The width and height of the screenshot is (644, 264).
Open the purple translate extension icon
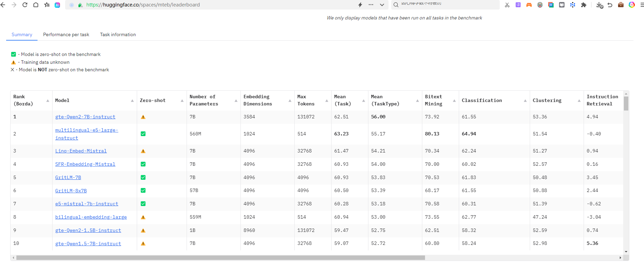pos(518,5)
